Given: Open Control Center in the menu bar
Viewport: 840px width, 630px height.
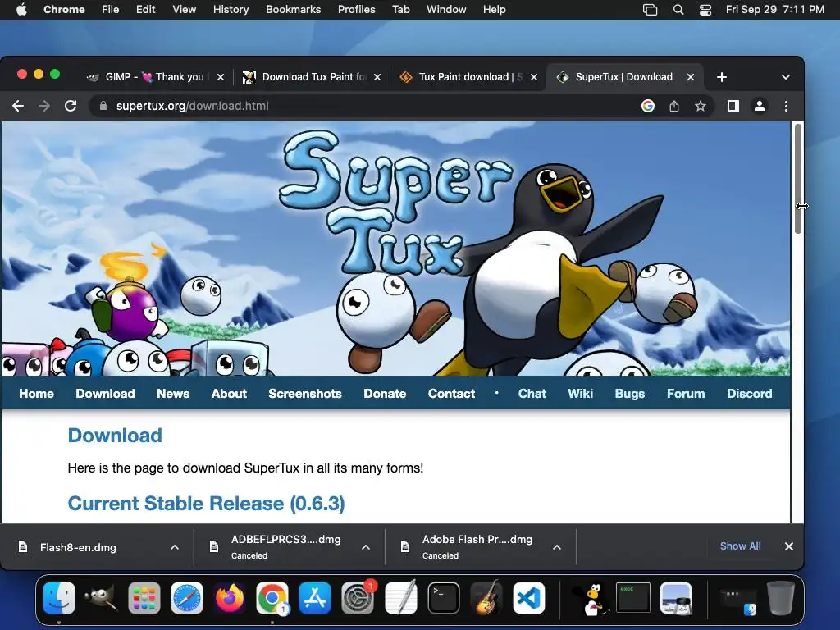Looking at the screenshot, I should (x=705, y=10).
